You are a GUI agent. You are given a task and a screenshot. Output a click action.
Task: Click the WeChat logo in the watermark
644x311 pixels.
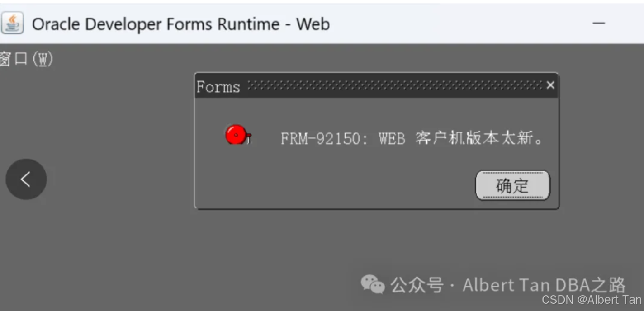[x=372, y=284]
